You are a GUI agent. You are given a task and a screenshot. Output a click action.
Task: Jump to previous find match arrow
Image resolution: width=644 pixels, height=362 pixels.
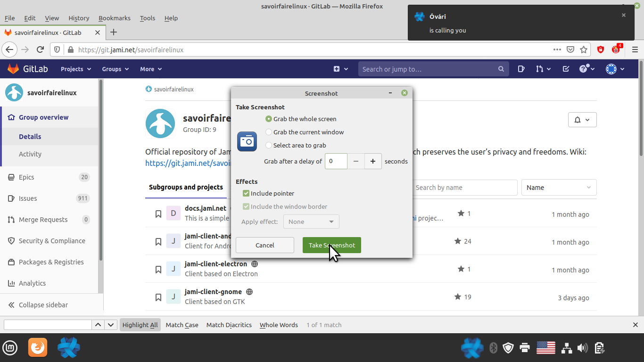click(98, 325)
